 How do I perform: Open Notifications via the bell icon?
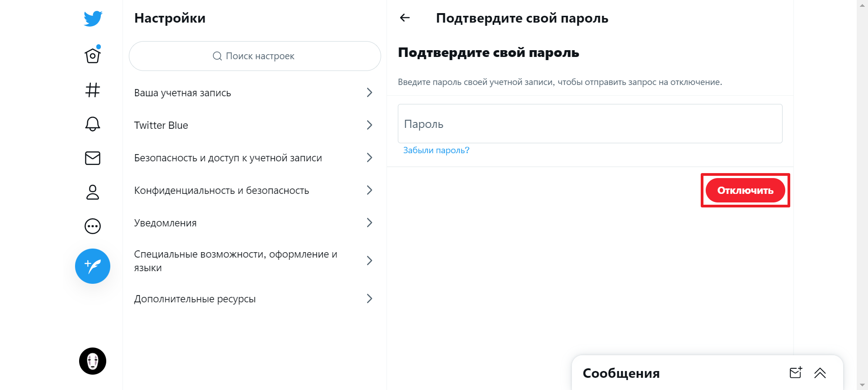[x=92, y=124]
